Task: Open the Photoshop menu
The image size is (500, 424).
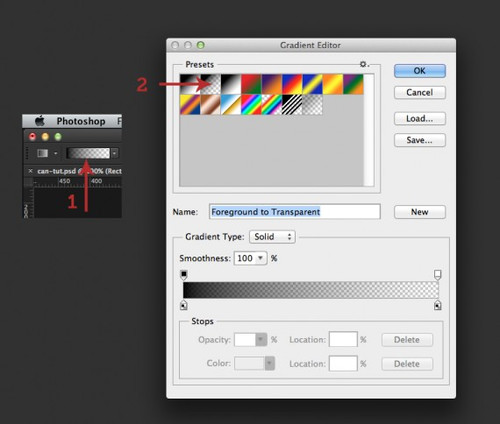Action: pos(81,121)
